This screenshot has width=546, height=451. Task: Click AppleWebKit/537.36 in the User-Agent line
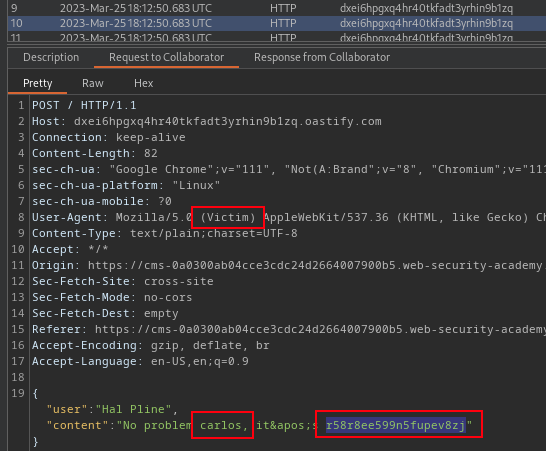[326, 218]
